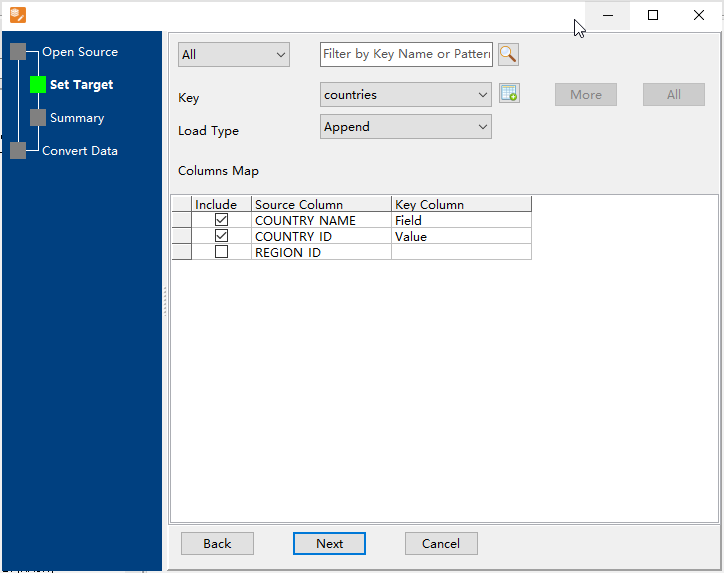Viewport: 724px width, 573px height.
Task: Enable Include checkbox for REGION ID
Action: pyautogui.click(x=221, y=252)
